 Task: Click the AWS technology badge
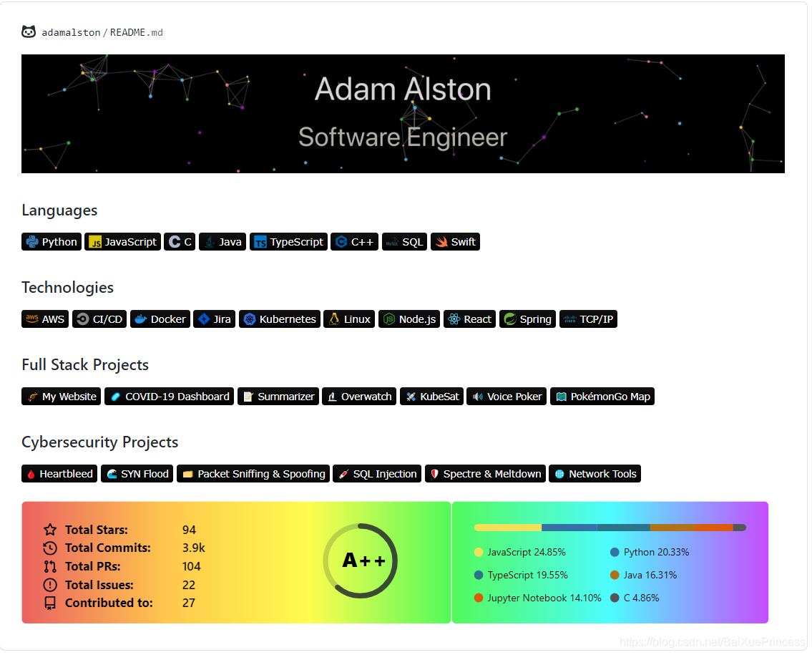45,319
